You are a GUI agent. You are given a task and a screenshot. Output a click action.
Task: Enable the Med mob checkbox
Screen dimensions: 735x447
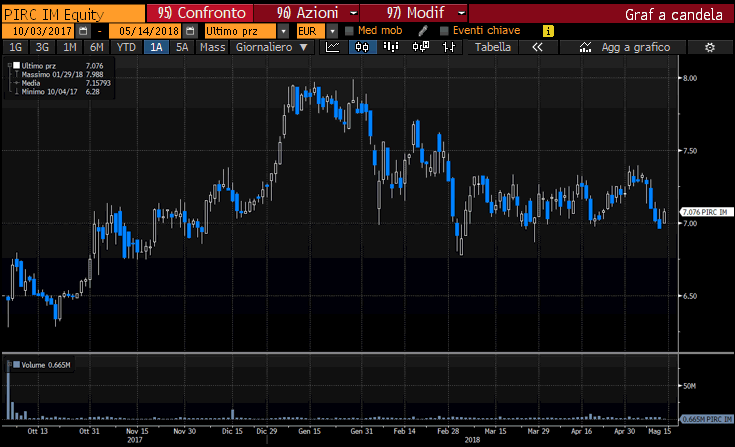pos(349,31)
